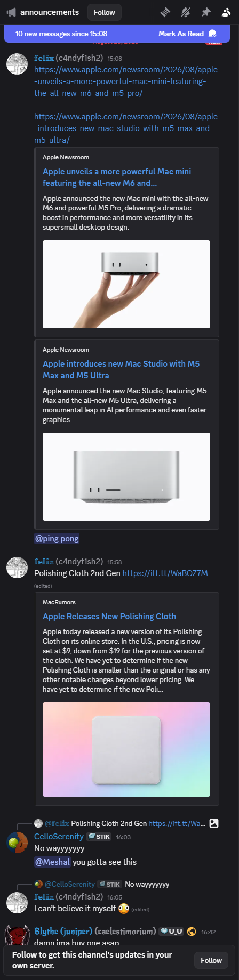Click the Follow button in bottom banner
Image resolution: width=239 pixels, height=980 pixels.
coord(211,960)
